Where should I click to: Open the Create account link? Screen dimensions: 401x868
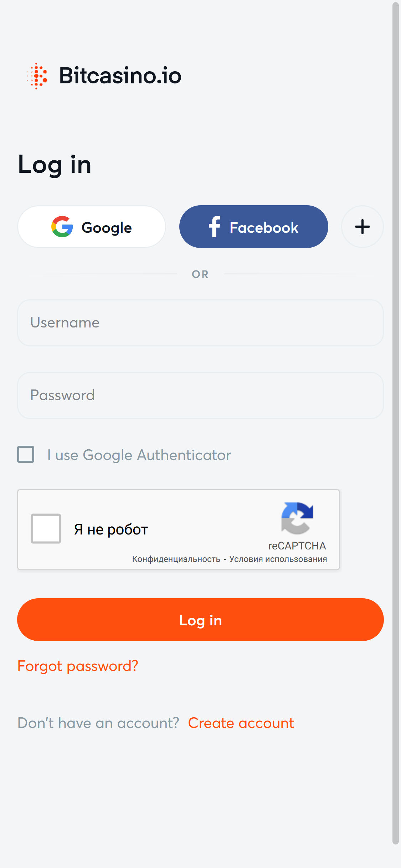(x=241, y=723)
